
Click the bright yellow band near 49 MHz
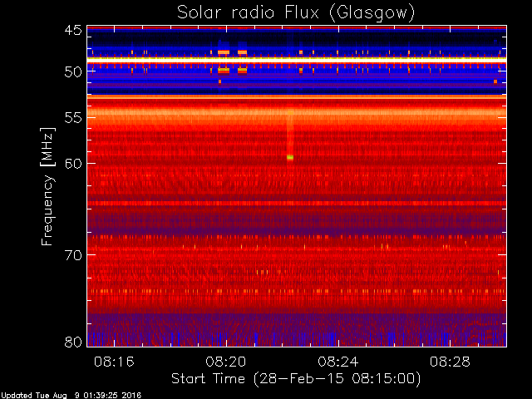pos(297,59)
